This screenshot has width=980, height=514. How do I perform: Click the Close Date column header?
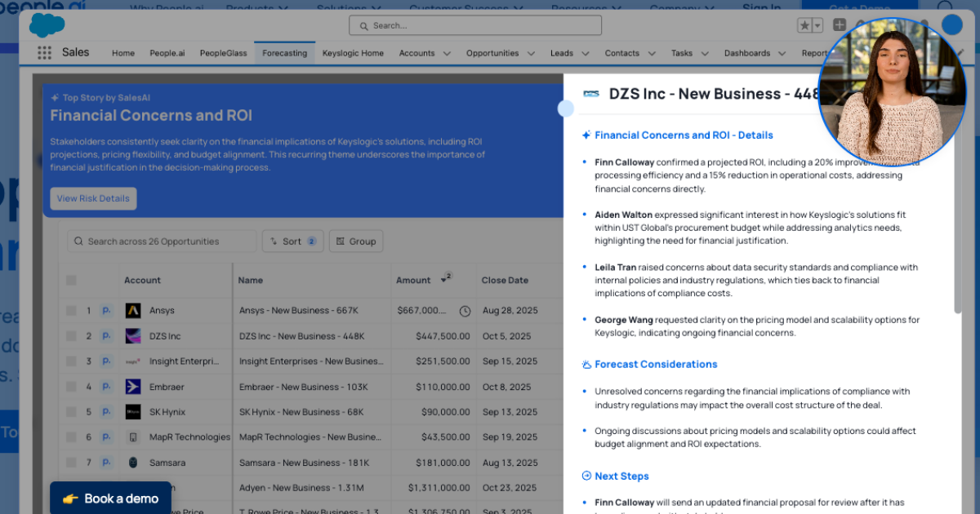click(505, 280)
